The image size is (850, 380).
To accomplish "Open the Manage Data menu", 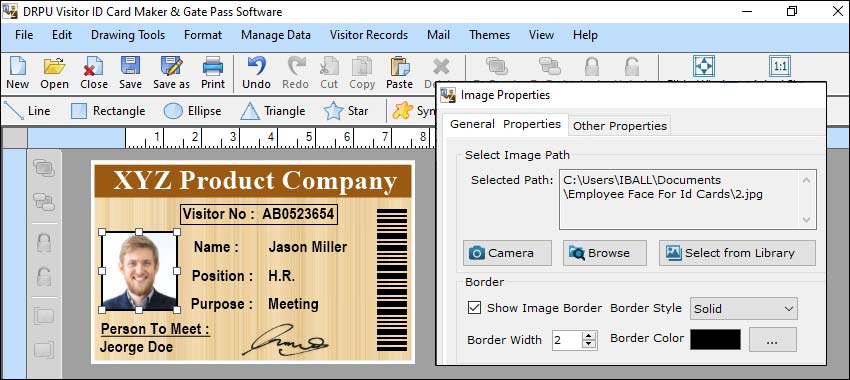I will 276,35.
